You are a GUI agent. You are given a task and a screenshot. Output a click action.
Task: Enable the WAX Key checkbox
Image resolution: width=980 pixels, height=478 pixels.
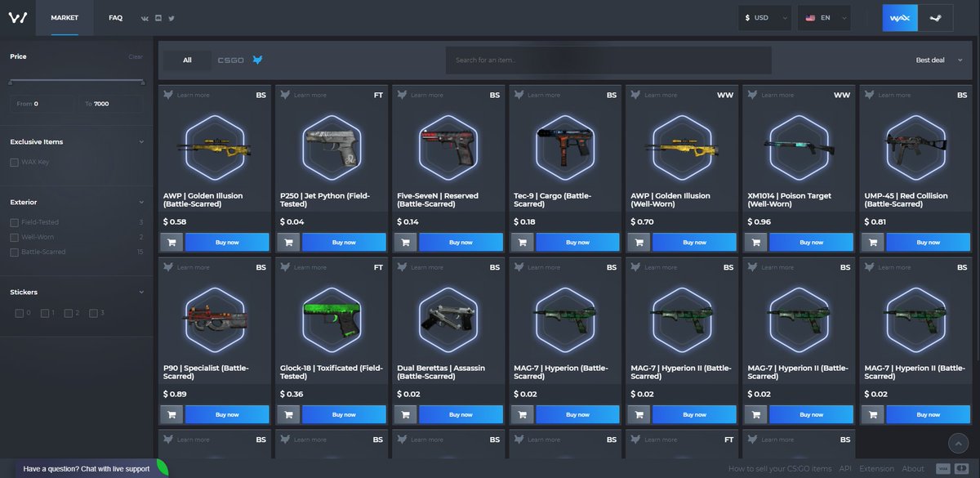14,162
